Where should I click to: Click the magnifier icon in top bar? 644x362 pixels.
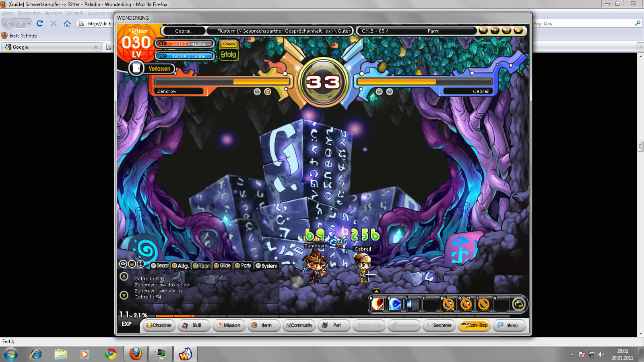click(483, 31)
